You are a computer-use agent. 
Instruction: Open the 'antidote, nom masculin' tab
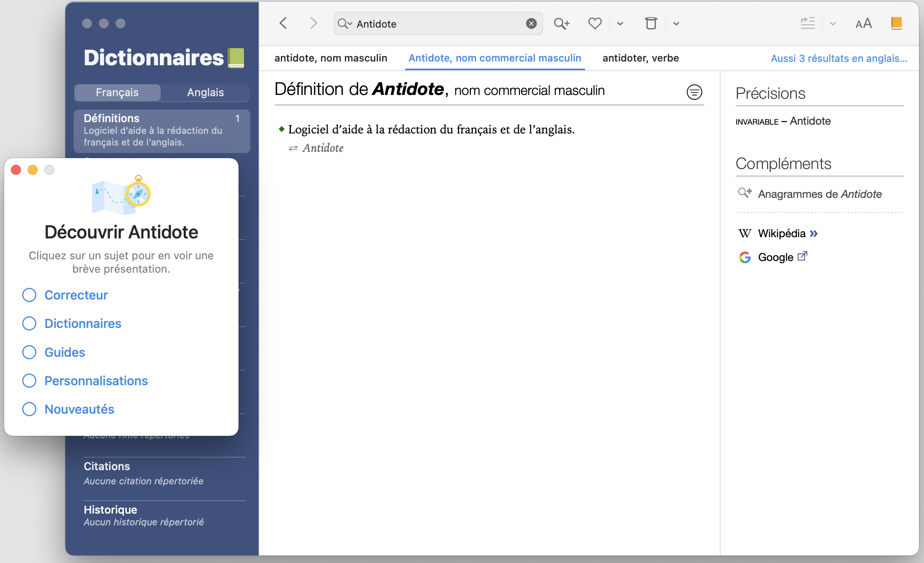331,58
